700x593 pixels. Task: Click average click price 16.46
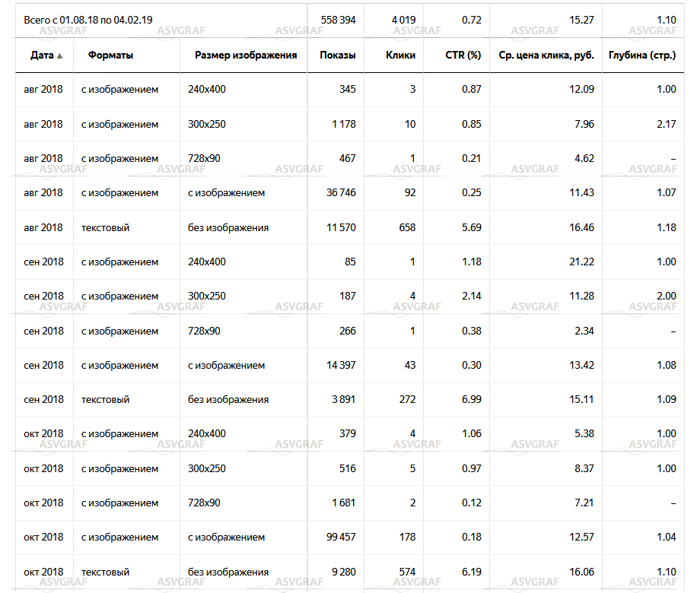tap(581, 227)
